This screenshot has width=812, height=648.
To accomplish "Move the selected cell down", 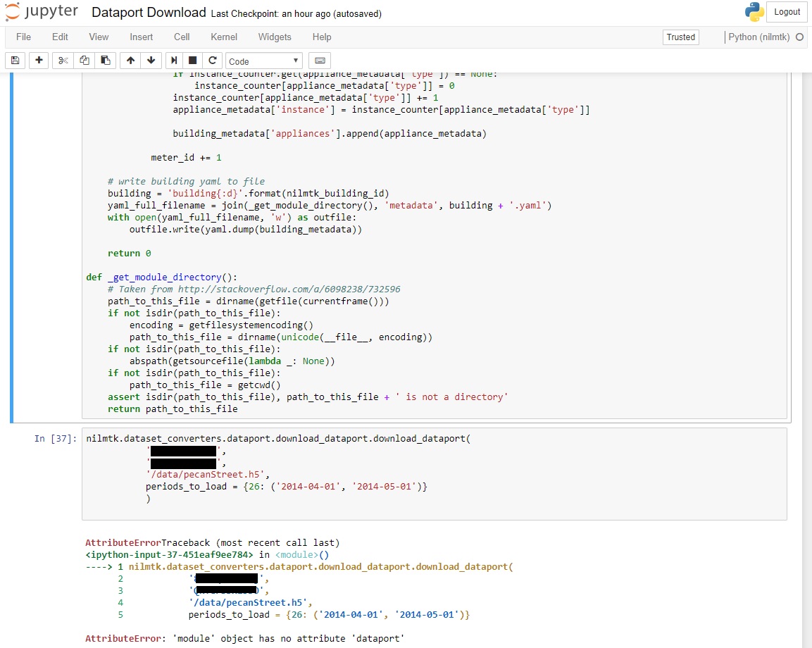I will (151, 61).
